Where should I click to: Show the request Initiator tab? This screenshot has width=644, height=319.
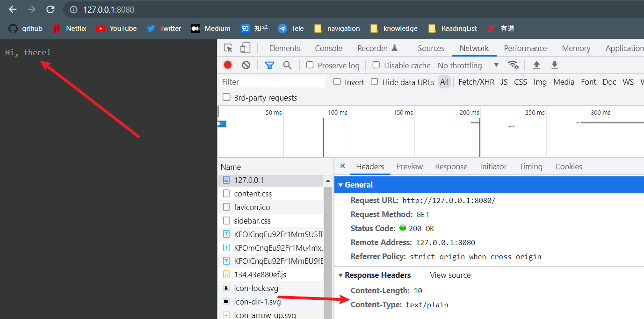coord(493,167)
